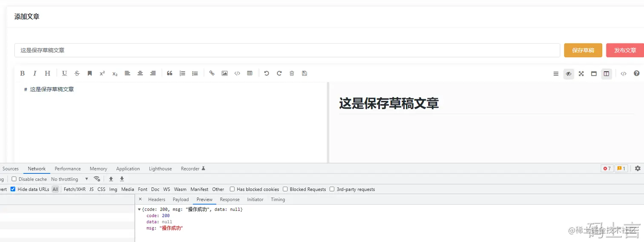Open the Performance tab
644x242 pixels.
tap(68, 169)
